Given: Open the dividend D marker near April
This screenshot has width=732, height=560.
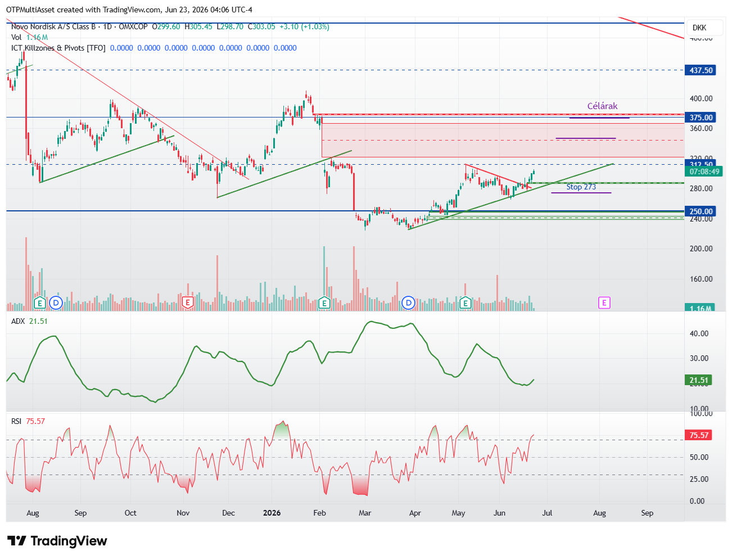Looking at the screenshot, I should point(409,303).
